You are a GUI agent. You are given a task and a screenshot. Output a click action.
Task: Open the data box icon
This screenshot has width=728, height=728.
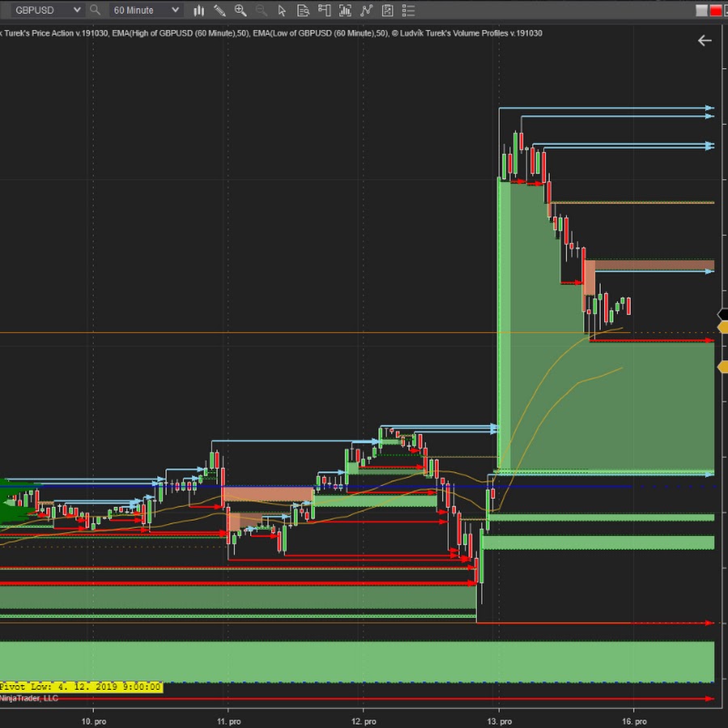click(303, 11)
